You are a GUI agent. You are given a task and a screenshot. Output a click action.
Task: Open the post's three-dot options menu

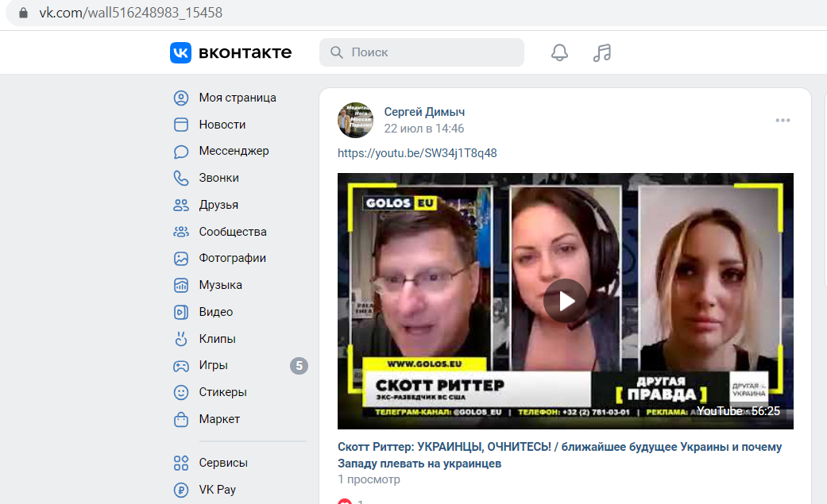coord(783,120)
